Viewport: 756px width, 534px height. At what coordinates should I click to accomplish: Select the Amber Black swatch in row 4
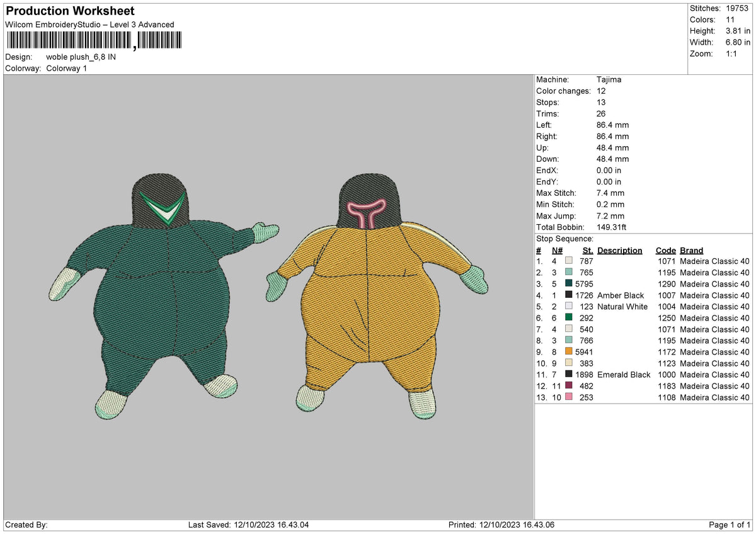tap(569, 295)
